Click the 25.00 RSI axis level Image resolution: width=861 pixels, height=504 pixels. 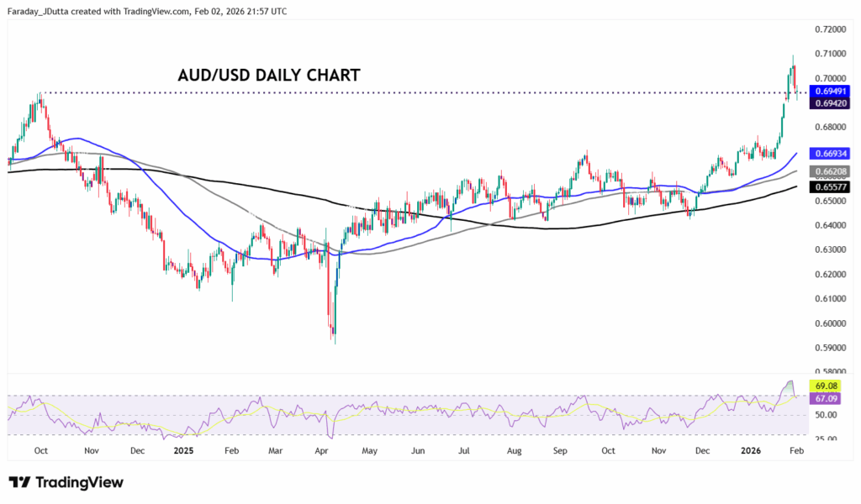click(827, 435)
